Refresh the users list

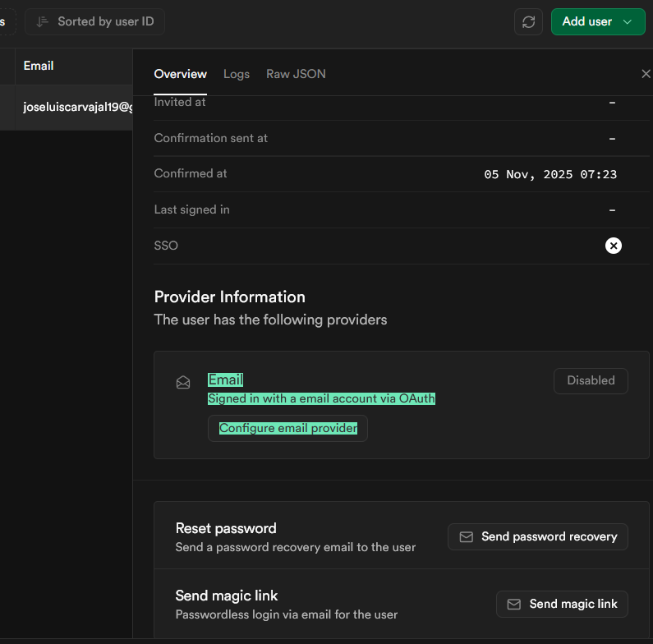point(529,22)
